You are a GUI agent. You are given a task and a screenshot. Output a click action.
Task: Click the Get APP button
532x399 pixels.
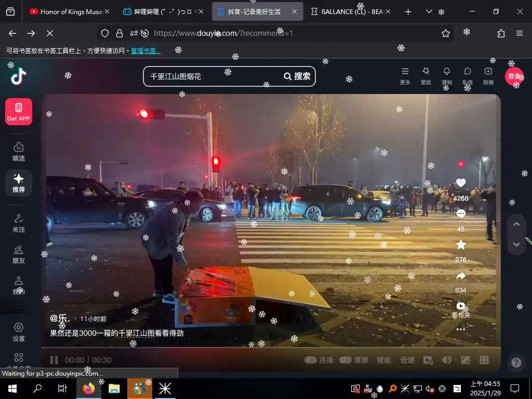pos(19,112)
